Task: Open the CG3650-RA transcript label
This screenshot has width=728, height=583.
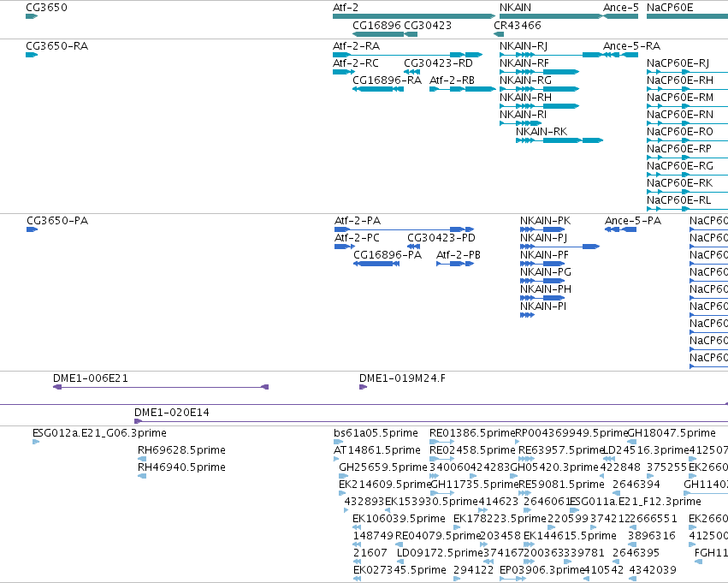Action: [x=57, y=45]
